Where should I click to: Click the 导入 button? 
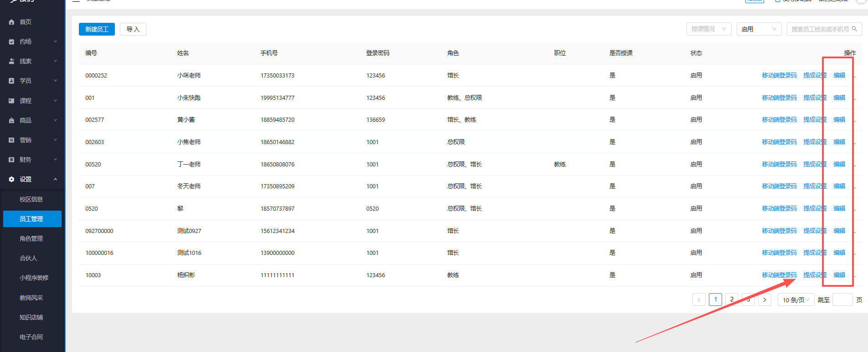click(133, 29)
